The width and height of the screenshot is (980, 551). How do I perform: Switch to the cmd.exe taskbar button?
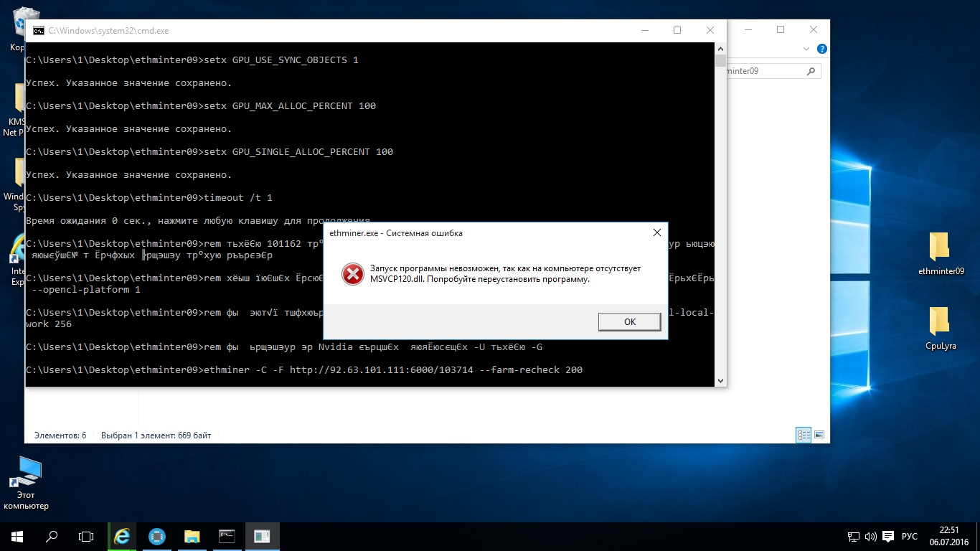pyautogui.click(x=227, y=536)
